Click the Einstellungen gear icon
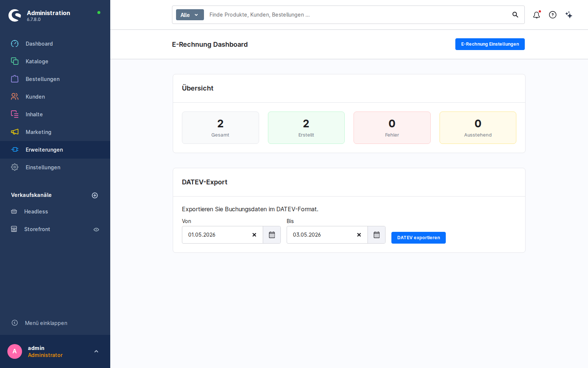The width and height of the screenshot is (588, 368). 15,167
